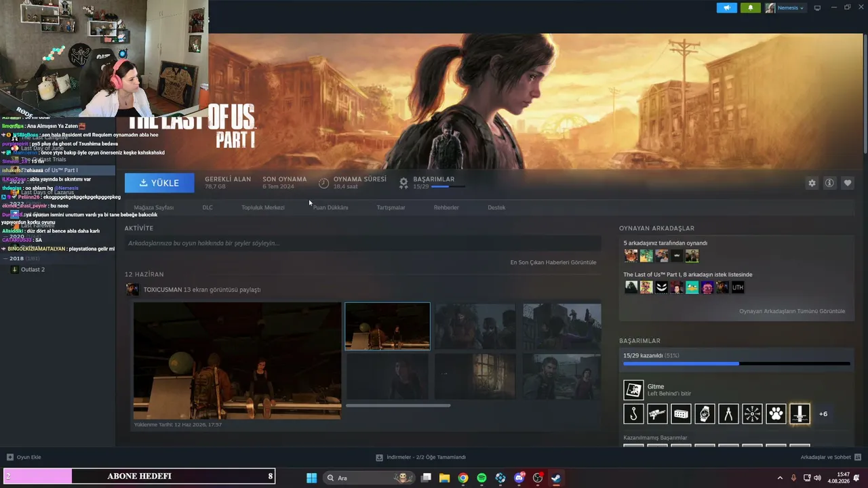The width and height of the screenshot is (868, 488).
Task: Select the highlighted sword achievement icon
Action: 800,413
